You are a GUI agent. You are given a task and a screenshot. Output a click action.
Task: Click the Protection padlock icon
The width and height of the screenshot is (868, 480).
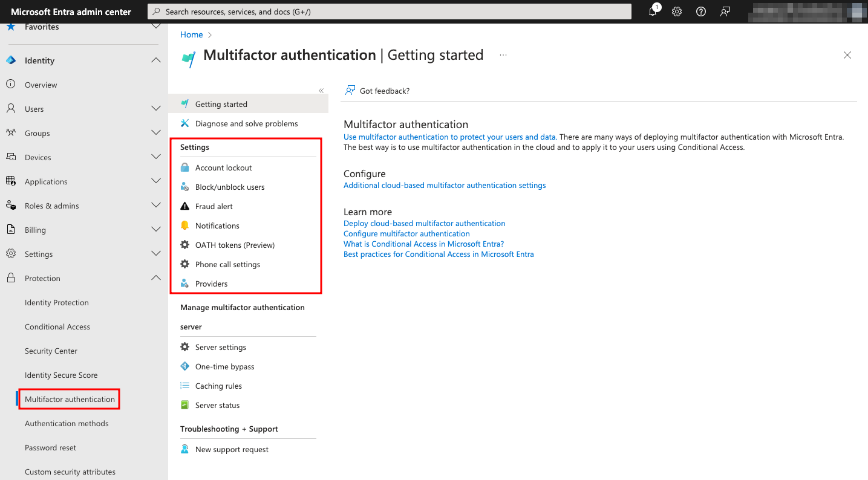10,278
